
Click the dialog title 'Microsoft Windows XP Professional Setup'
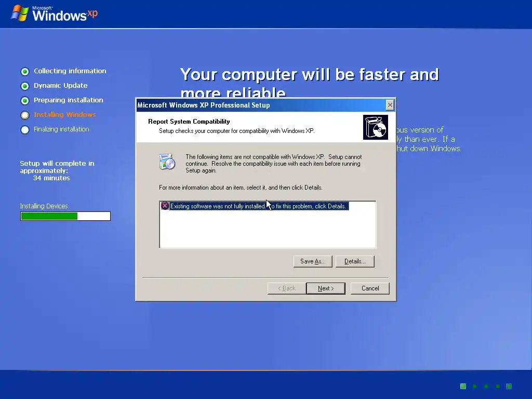coord(204,105)
